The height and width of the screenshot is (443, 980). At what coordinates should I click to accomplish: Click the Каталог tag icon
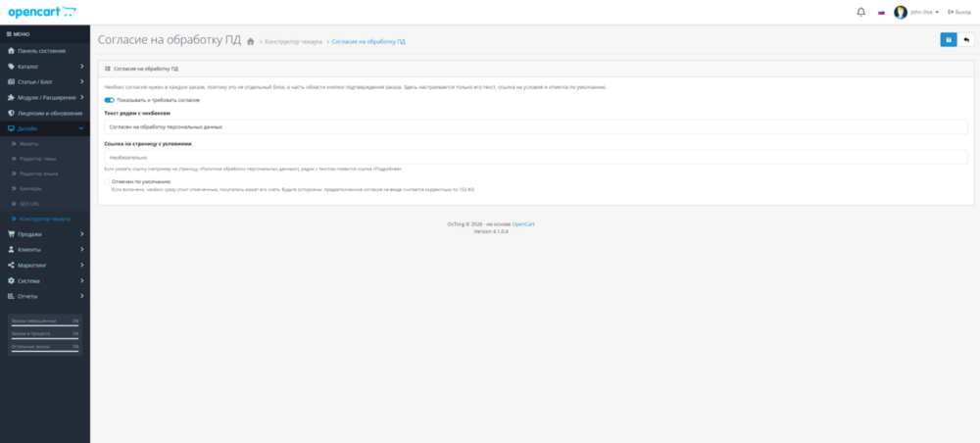point(11,67)
